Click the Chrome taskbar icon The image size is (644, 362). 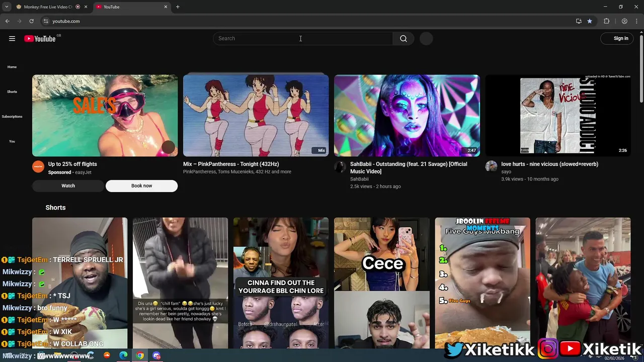pyautogui.click(x=140, y=355)
